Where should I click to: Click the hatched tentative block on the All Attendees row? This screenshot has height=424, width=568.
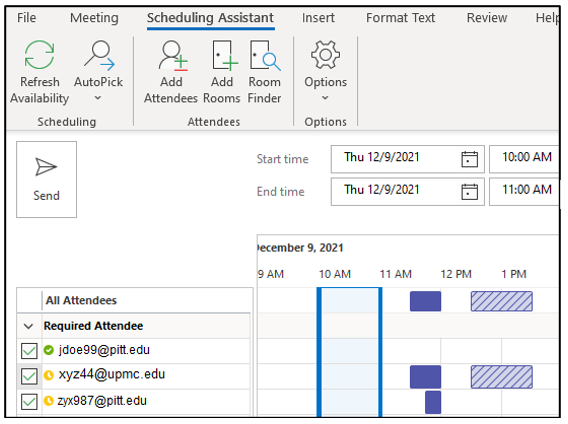point(502,301)
